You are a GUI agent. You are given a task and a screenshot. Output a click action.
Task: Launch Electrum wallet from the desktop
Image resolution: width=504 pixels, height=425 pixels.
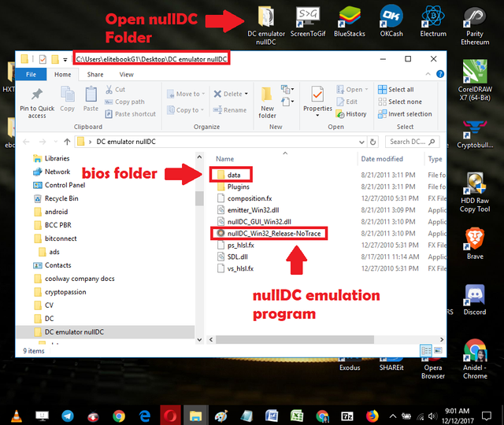click(x=433, y=21)
